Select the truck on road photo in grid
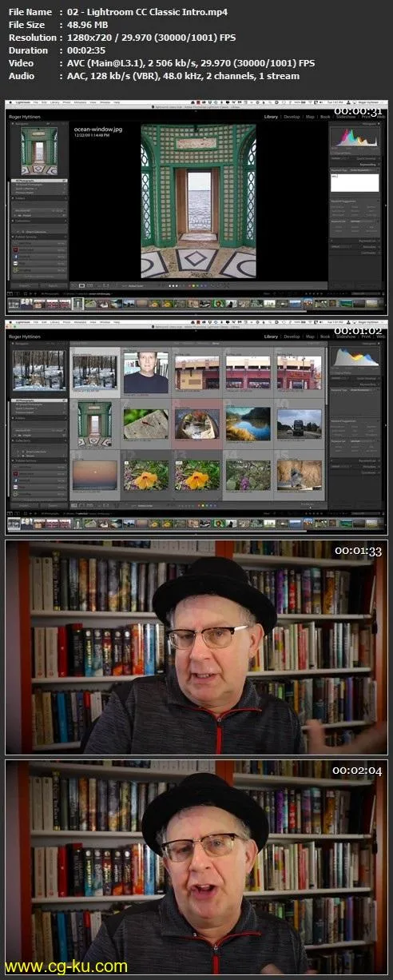 (x=300, y=424)
